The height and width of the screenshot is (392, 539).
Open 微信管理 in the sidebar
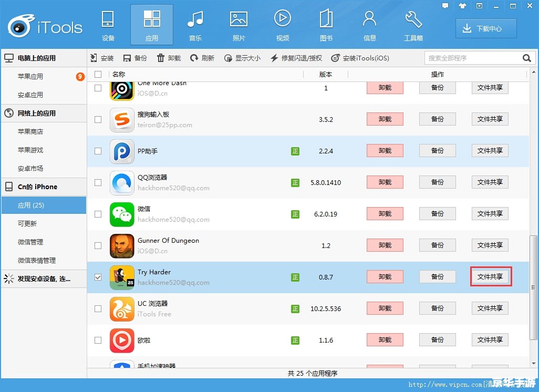point(44,242)
